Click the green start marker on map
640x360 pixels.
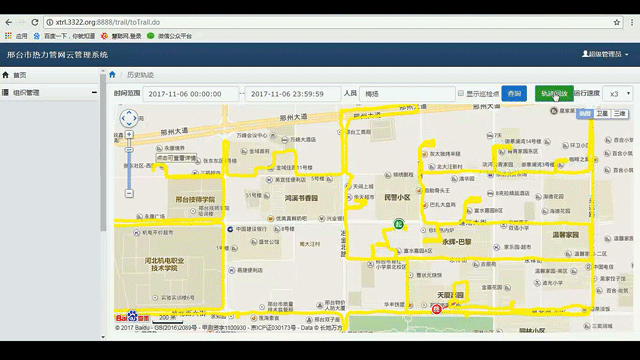coord(399,224)
